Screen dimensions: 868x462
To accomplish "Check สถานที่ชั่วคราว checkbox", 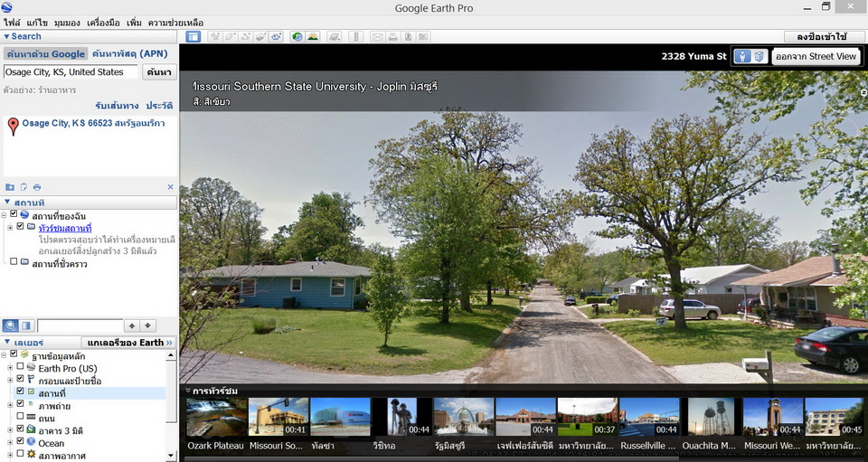I will click(14, 261).
